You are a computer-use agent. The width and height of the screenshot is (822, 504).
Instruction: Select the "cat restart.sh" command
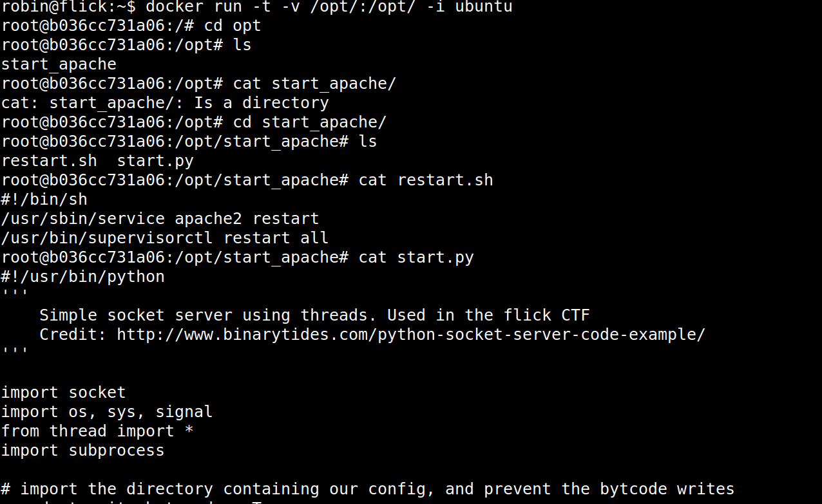pos(426,180)
